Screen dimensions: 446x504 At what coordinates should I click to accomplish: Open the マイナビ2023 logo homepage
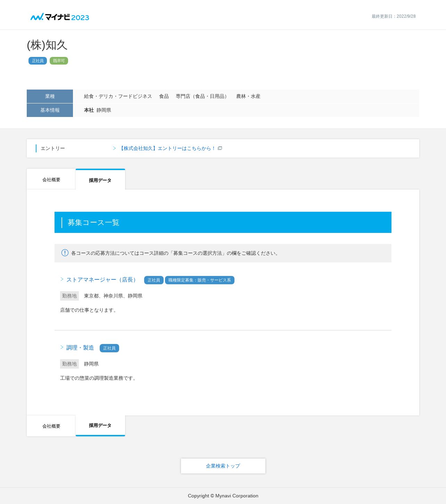coord(60,17)
